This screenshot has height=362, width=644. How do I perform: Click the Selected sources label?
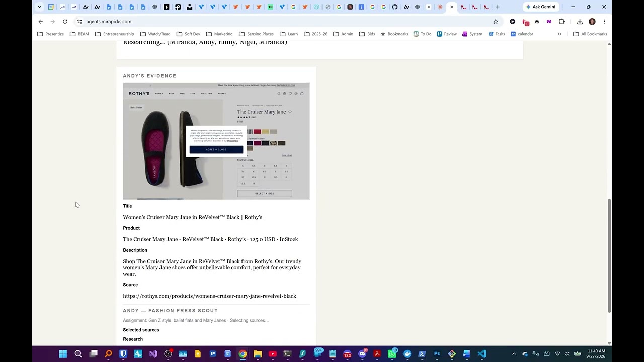141,330
